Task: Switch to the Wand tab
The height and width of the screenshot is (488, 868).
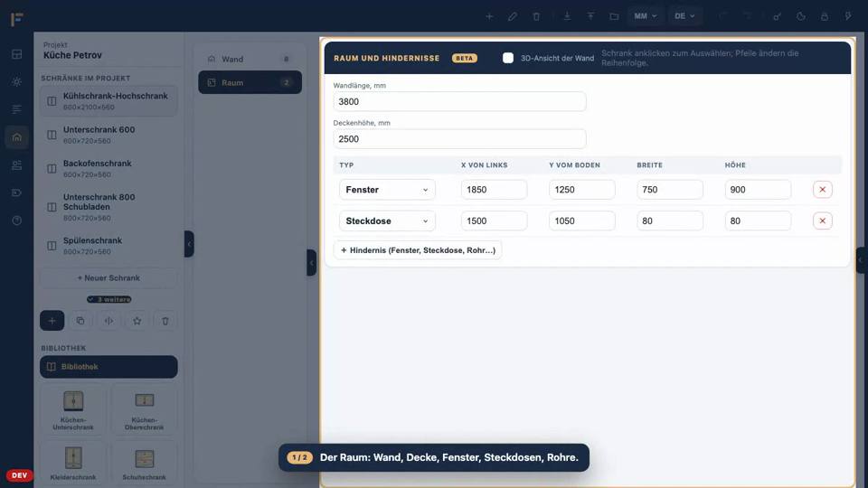Action: pyautogui.click(x=250, y=59)
